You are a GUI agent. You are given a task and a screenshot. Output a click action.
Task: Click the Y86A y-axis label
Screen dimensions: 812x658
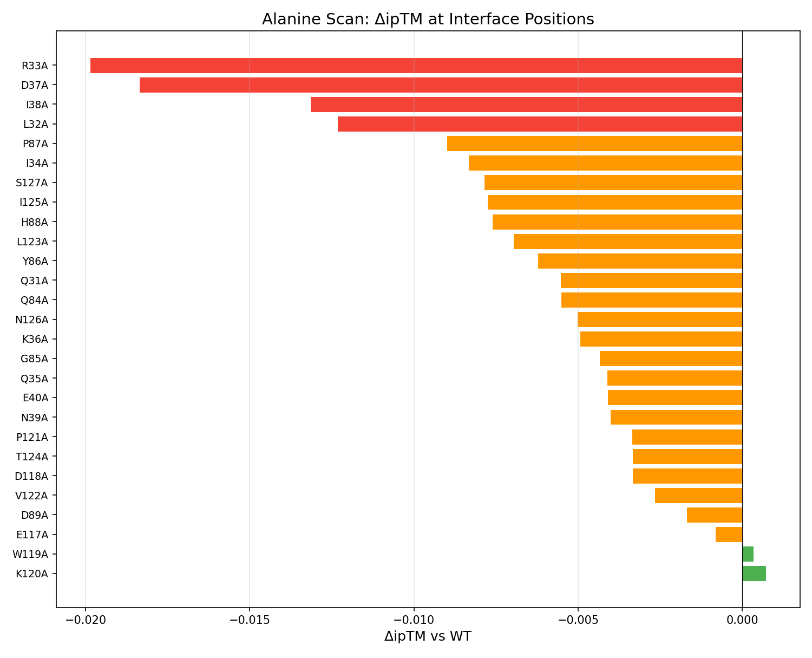pos(35,261)
